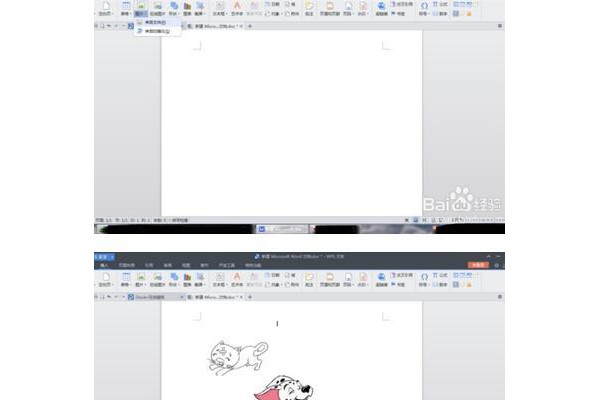Click the Symbol omega icon in upper window
The width and height of the screenshot is (600, 400).
tap(424, 6)
